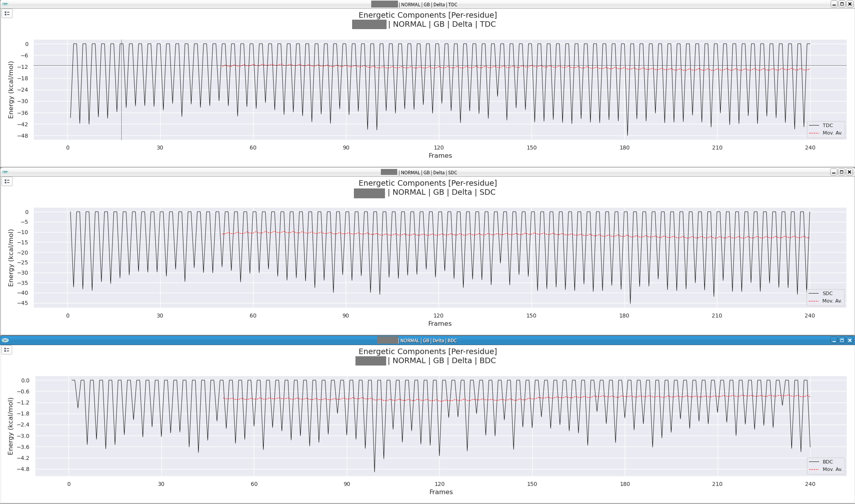Click the gmx app icon on TDC title bar

coord(5,4)
